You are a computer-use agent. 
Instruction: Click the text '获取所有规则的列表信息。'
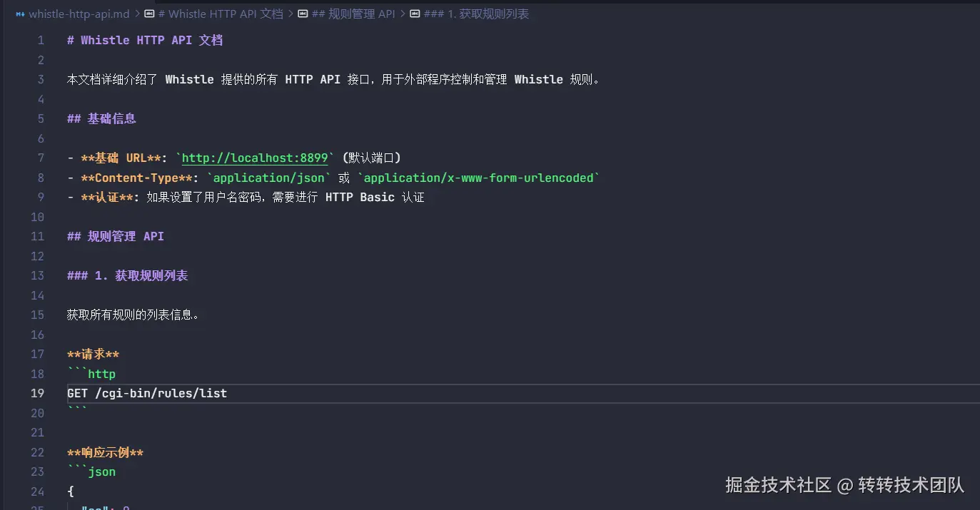point(133,315)
